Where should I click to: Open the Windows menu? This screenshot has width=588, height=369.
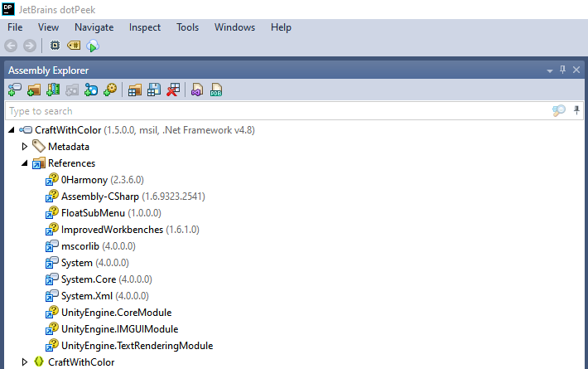[x=234, y=27]
